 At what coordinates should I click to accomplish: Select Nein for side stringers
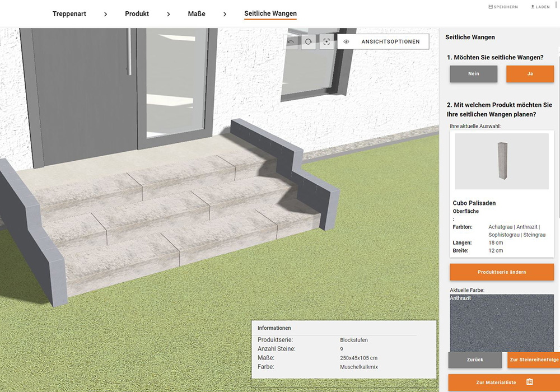[473, 74]
